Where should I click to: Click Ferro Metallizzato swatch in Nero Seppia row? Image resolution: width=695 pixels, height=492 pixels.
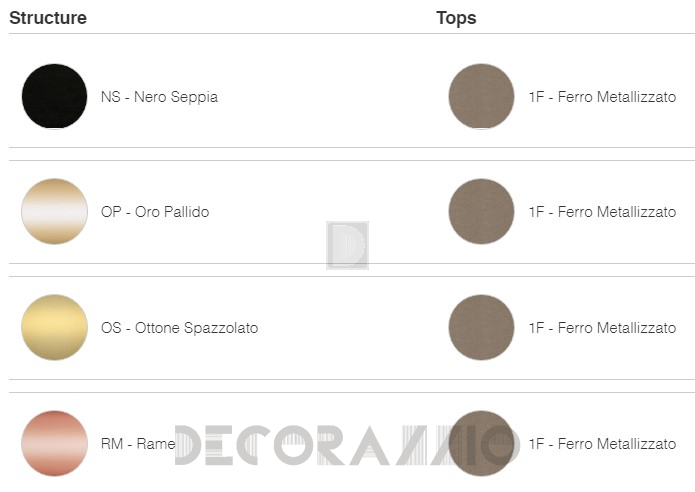(482, 97)
